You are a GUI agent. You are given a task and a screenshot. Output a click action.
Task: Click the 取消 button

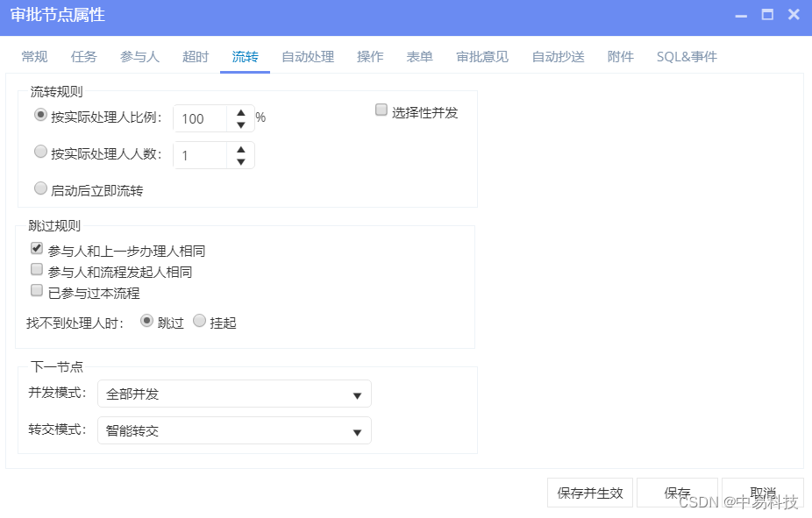(x=763, y=493)
